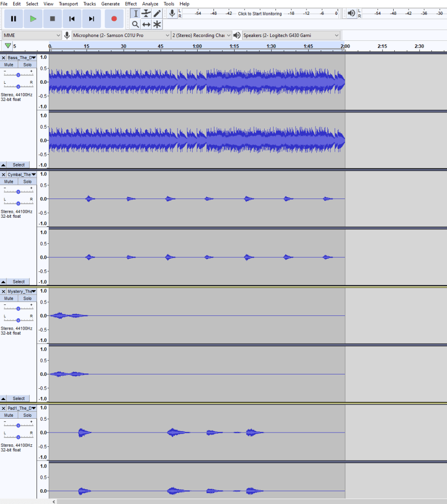The image size is (447, 504).
Task: Skip to start of the project
Action: pos(72,19)
